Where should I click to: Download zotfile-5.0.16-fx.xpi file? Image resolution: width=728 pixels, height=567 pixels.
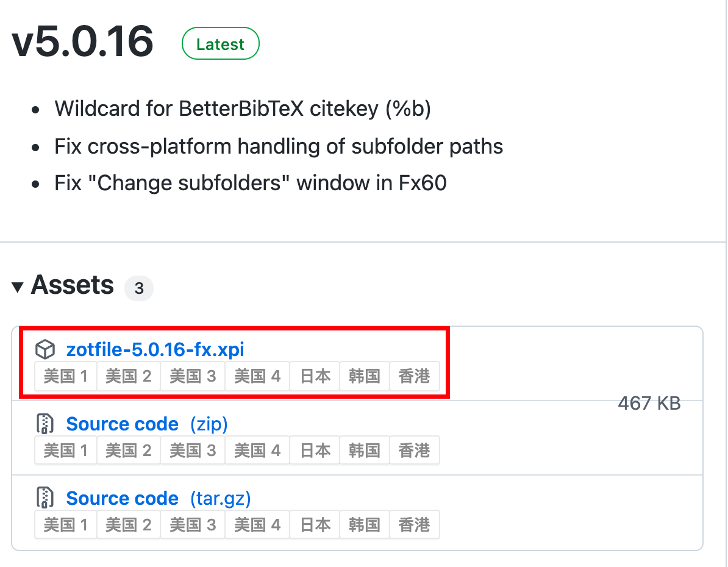155,350
